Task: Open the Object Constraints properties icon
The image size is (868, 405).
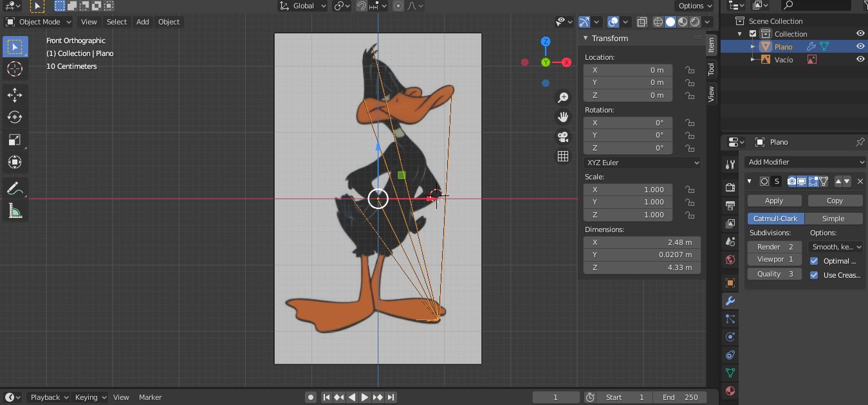Action: tap(730, 355)
